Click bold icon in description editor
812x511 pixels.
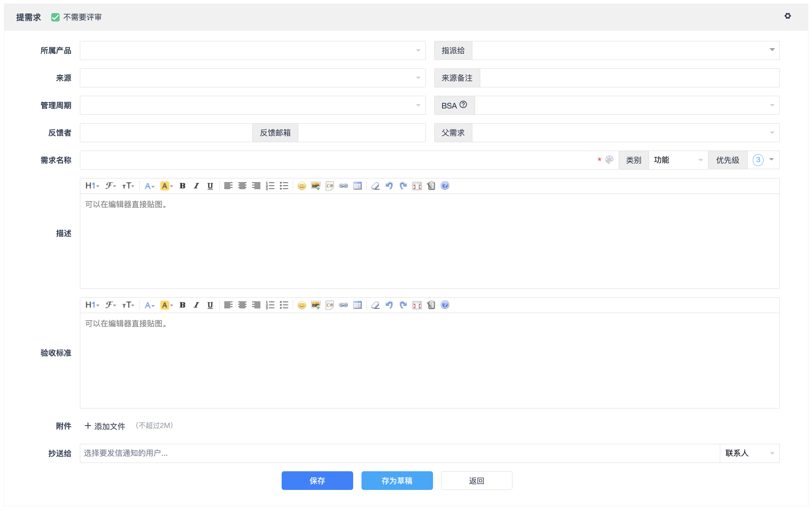pyautogui.click(x=182, y=186)
